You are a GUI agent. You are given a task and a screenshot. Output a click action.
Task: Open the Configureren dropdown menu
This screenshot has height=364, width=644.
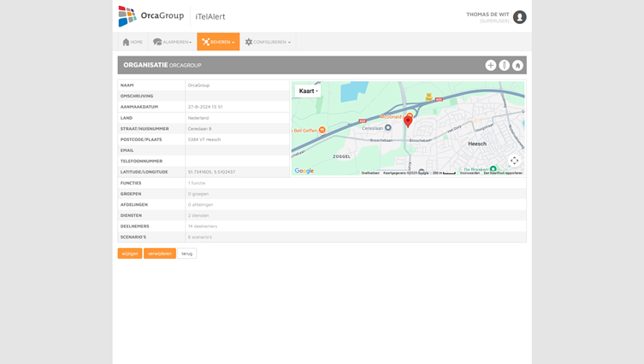pyautogui.click(x=268, y=42)
